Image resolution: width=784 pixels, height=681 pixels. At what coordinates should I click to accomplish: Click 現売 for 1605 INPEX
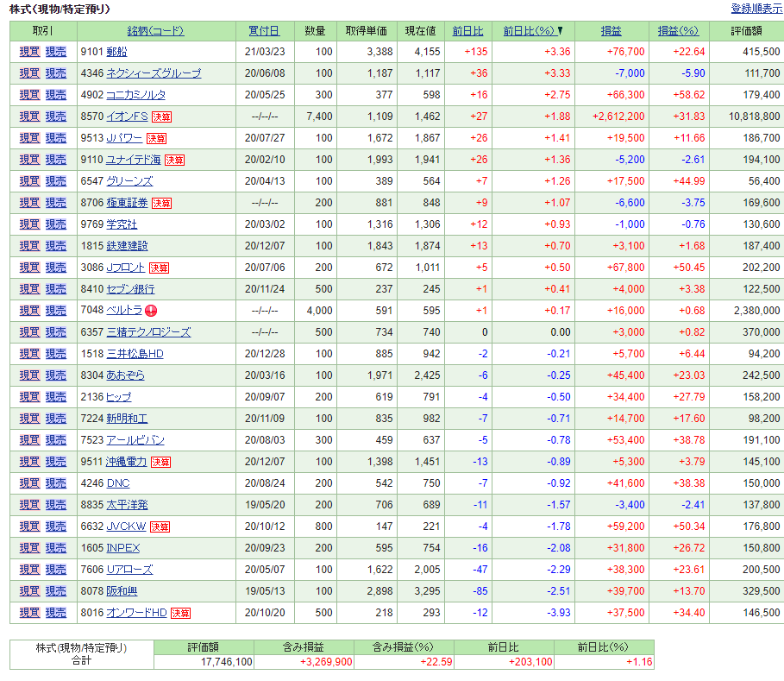pos(56,548)
